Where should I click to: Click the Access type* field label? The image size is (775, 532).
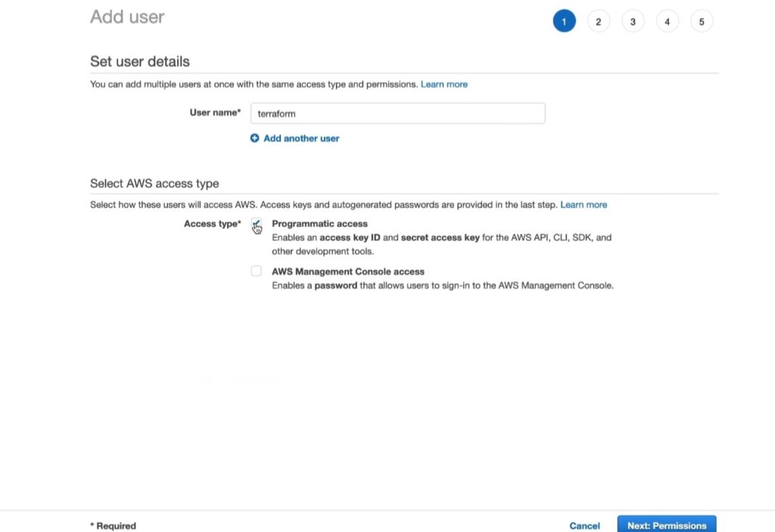213,223
